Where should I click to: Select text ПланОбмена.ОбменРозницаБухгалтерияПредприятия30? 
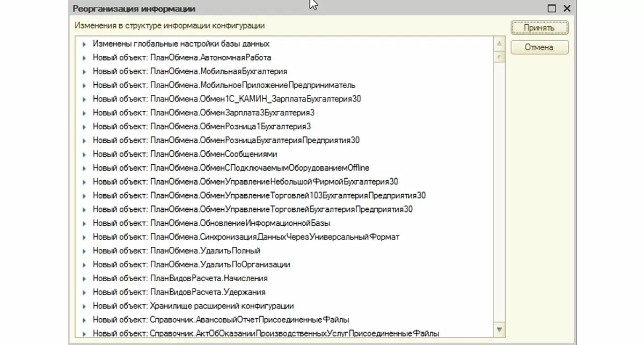(255, 141)
